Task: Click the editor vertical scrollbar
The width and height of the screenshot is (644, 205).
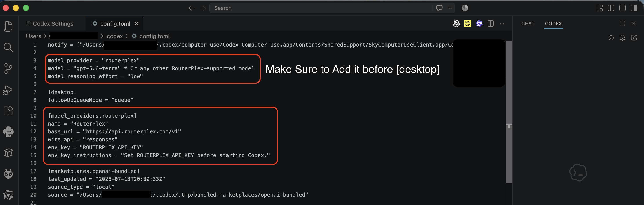Action: (509, 112)
